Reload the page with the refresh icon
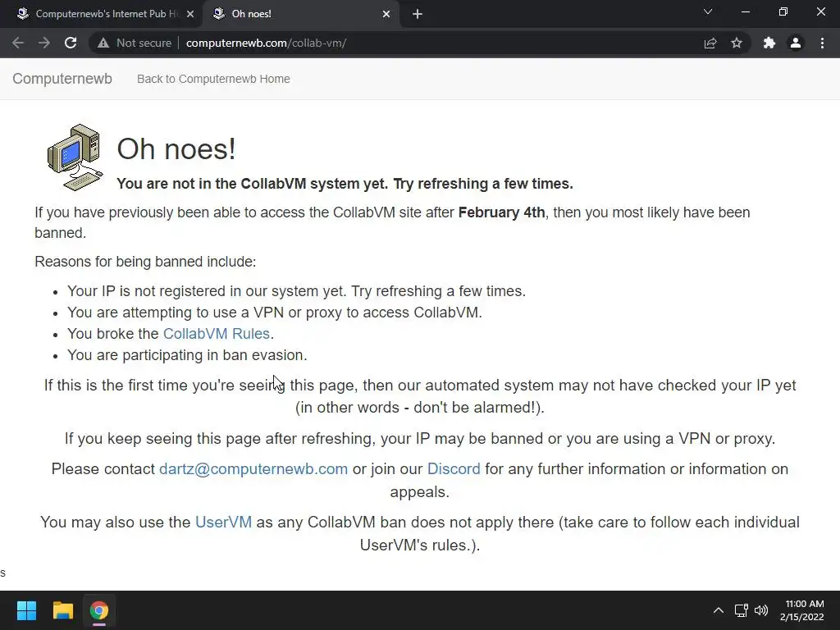This screenshot has width=840, height=630. pos(71,43)
